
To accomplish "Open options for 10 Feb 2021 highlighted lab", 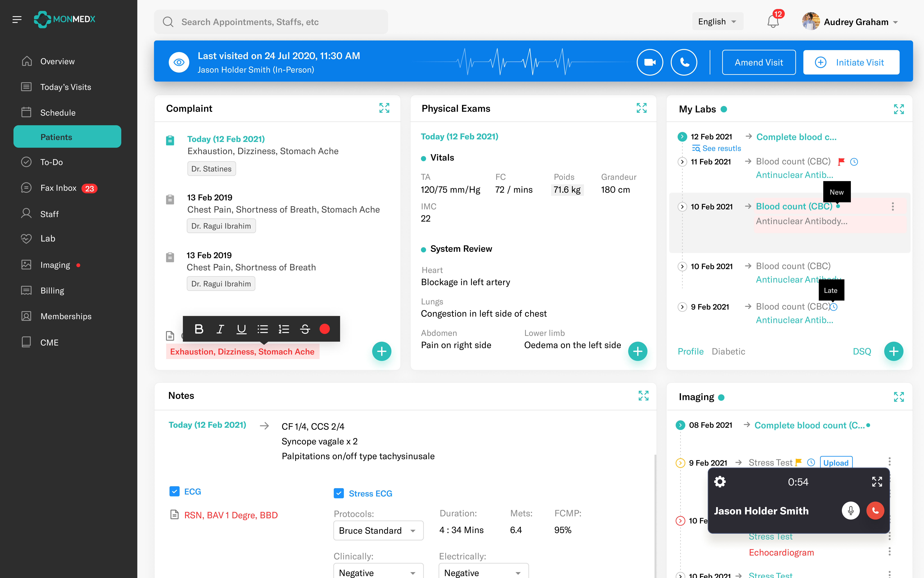I will pyautogui.click(x=893, y=206).
